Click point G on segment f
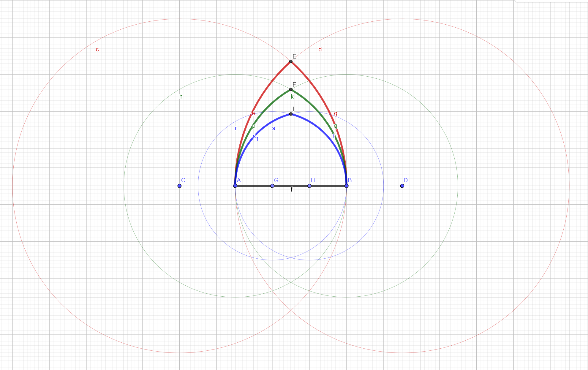 (x=272, y=186)
